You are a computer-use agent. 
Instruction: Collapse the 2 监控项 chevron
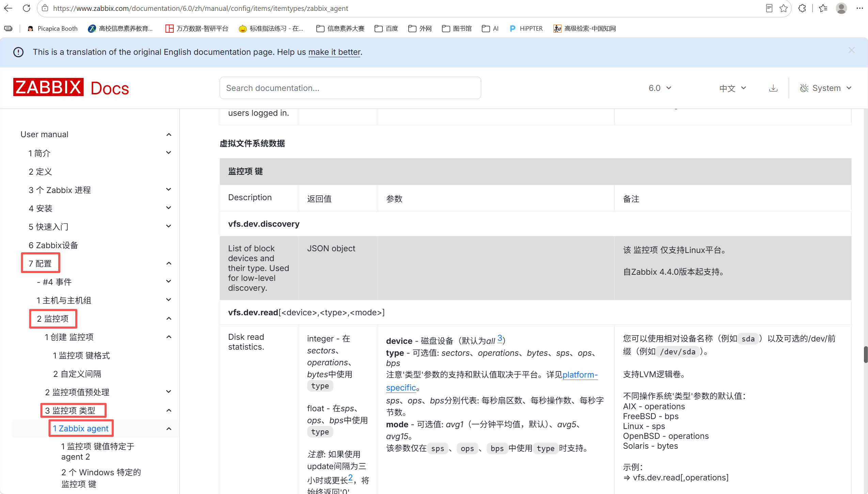(x=169, y=318)
